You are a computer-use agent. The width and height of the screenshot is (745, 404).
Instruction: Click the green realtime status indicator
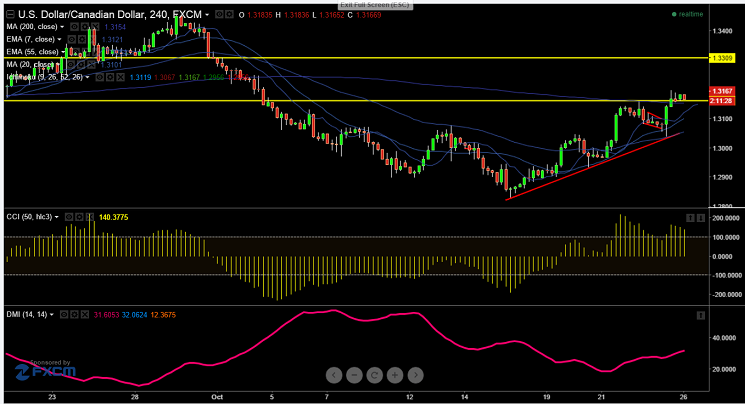point(687,14)
